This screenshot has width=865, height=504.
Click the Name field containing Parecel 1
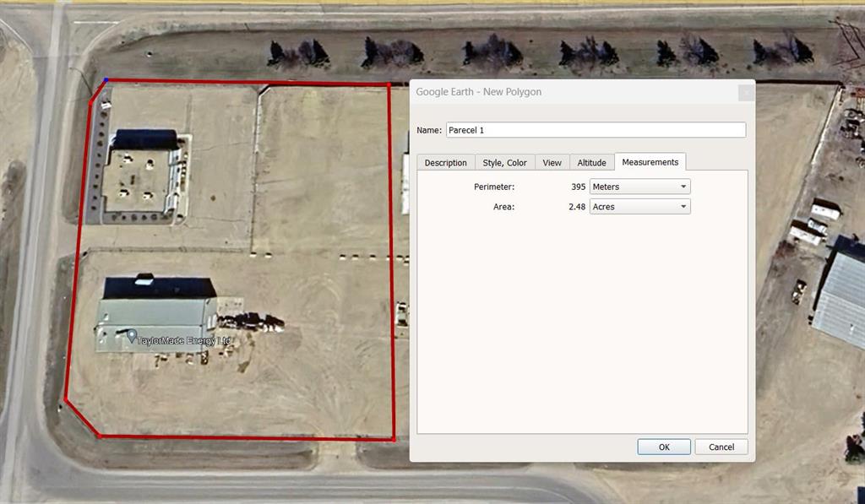pyautogui.click(x=596, y=130)
